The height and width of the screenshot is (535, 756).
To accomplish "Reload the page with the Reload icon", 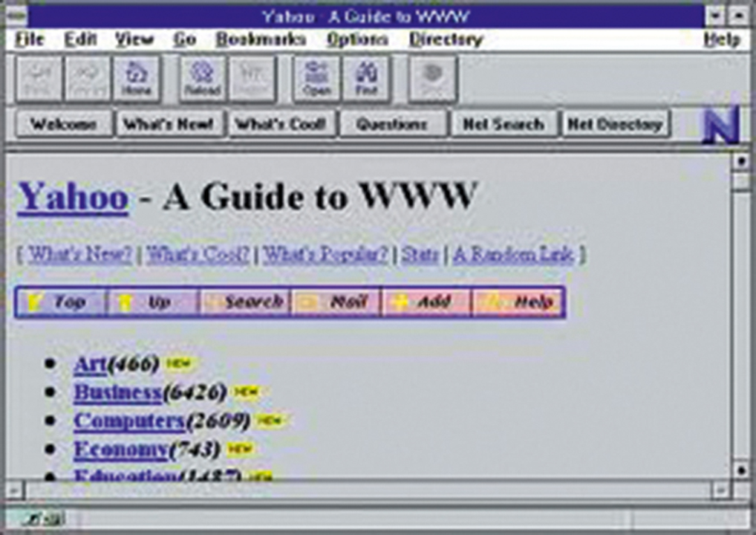I will [203, 79].
